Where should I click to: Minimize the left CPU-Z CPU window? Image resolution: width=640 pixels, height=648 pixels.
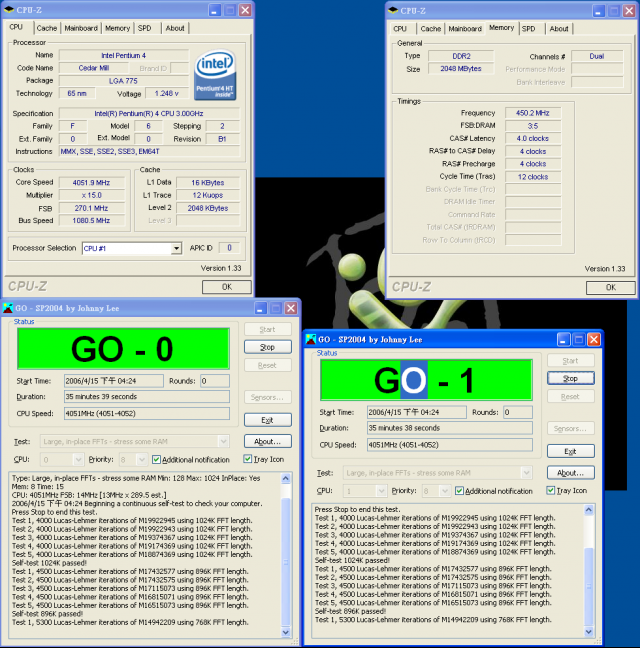click(x=214, y=10)
